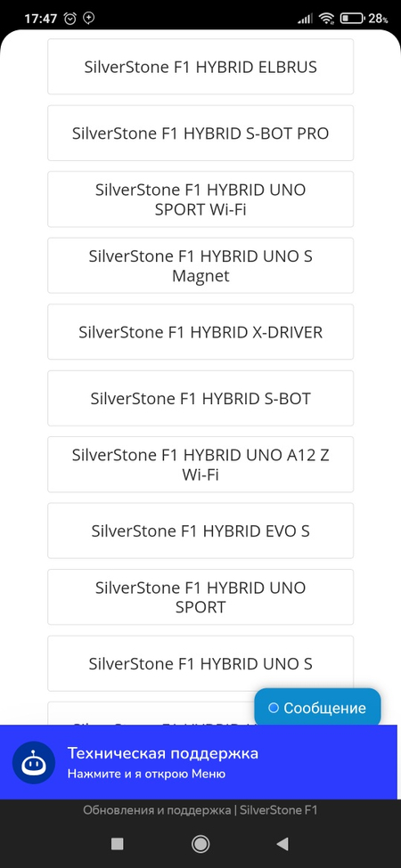
Task: Choose SilverStone F1 HYBRID UNO S Magnet
Action: (x=200, y=265)
